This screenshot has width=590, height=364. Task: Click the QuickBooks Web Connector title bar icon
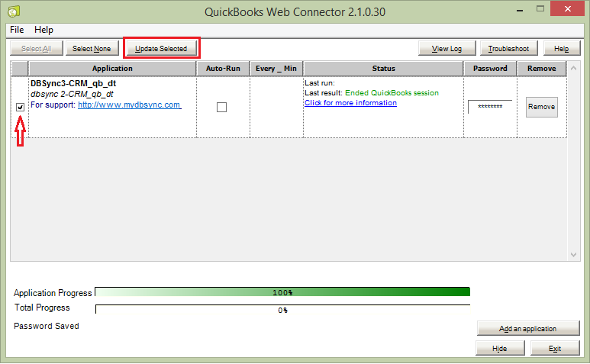tap(13, 11)
